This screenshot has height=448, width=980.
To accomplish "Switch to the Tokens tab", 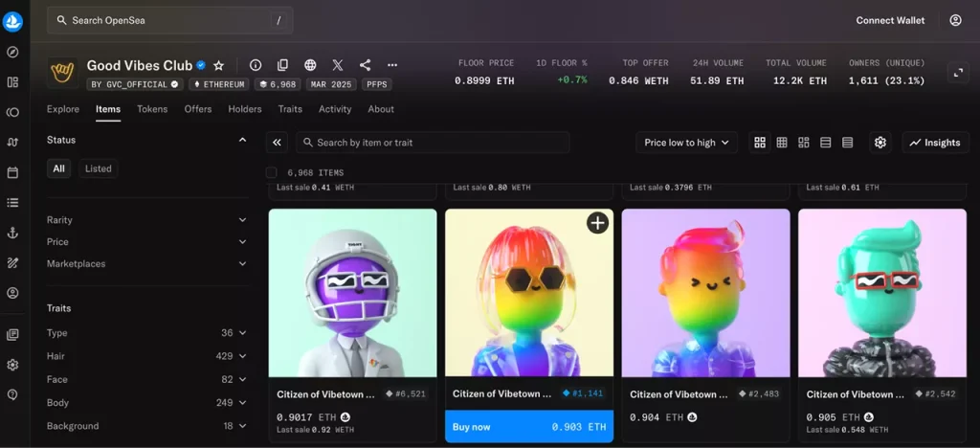I will 152,109.
